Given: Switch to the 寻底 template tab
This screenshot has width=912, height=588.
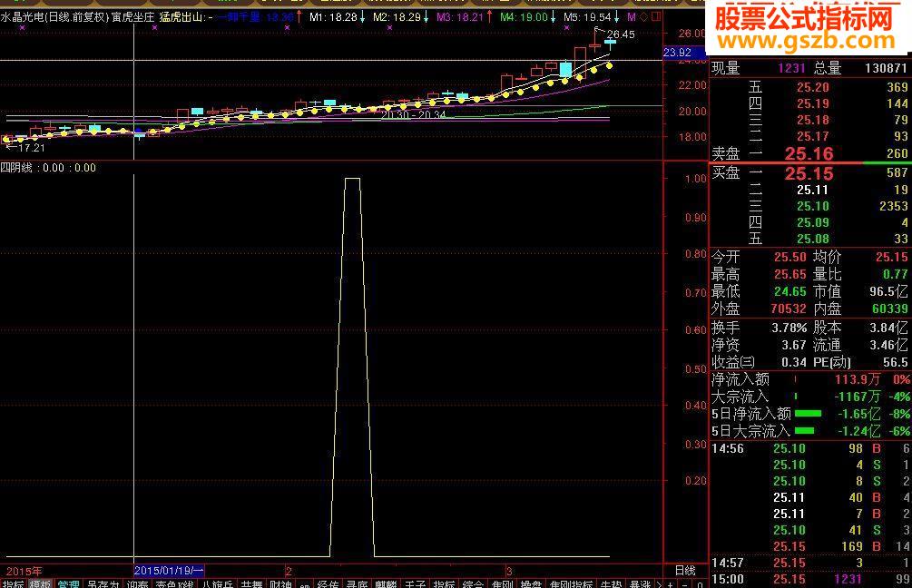Looking at the screenshot, I should [x=358, y=583].
